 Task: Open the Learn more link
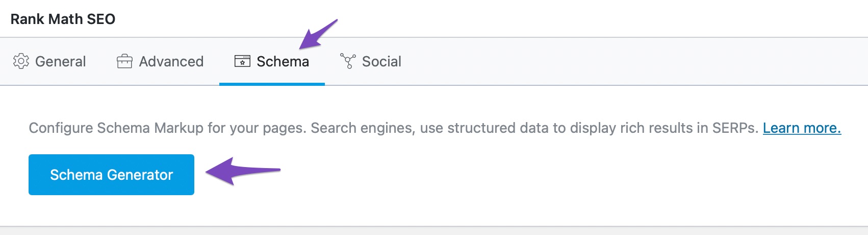(802, 128)
